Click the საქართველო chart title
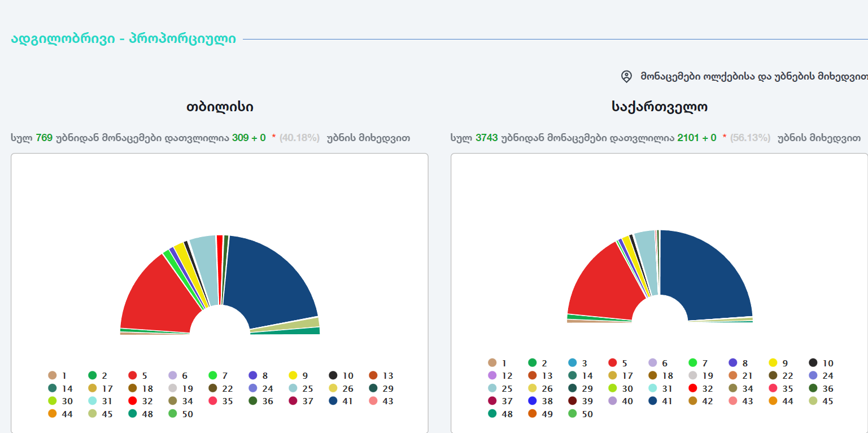Image resolution: width=868 pixels, height=433 pixels. tap(660, 107)
